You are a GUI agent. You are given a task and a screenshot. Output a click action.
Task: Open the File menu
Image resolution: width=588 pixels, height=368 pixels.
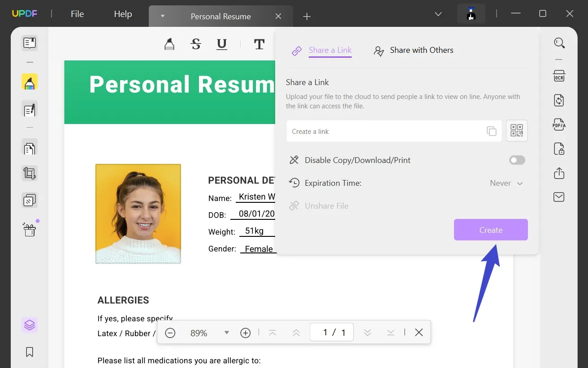[77, 14]
